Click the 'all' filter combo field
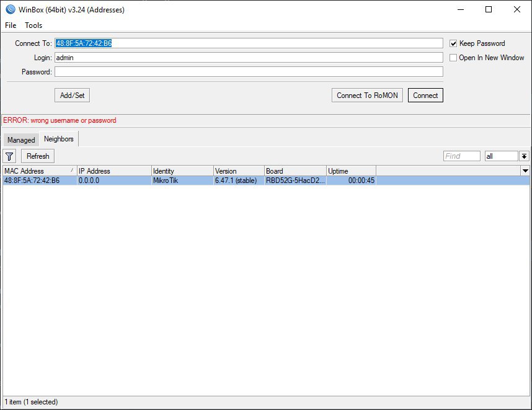 pyautogui.click(x=501, y=156)
